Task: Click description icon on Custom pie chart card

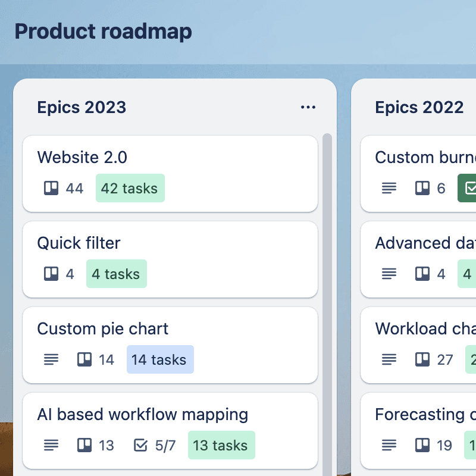Action: point(51,359)
